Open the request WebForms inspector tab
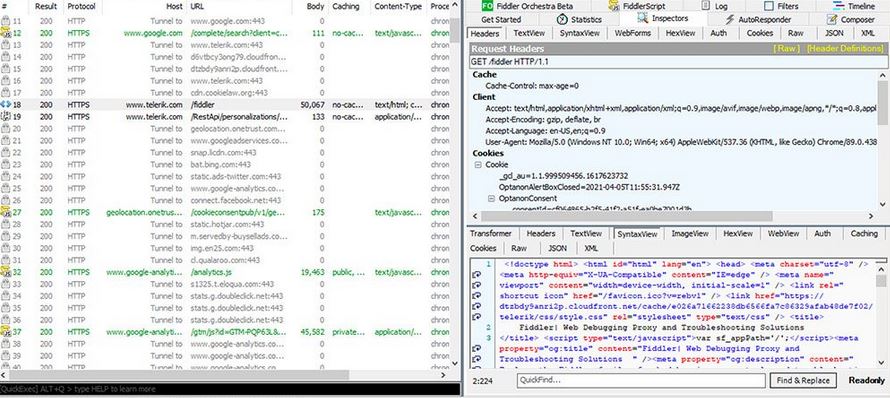 [x=633, y=33]
